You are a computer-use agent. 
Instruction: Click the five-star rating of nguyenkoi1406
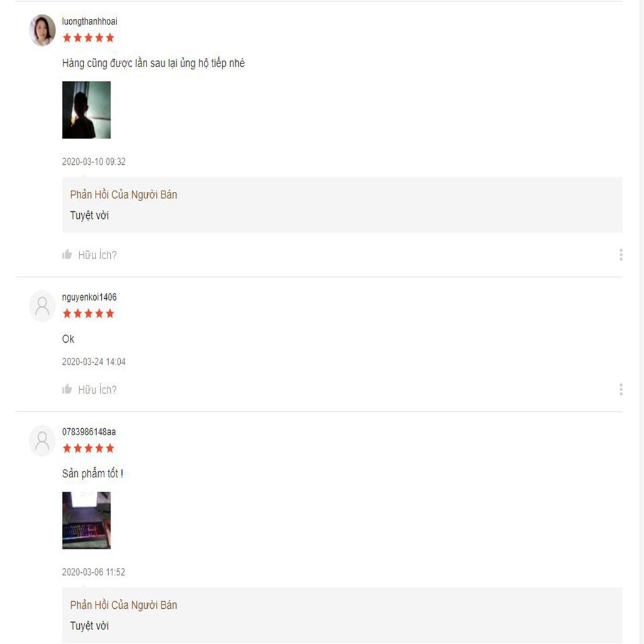click(x=88, y=314)
